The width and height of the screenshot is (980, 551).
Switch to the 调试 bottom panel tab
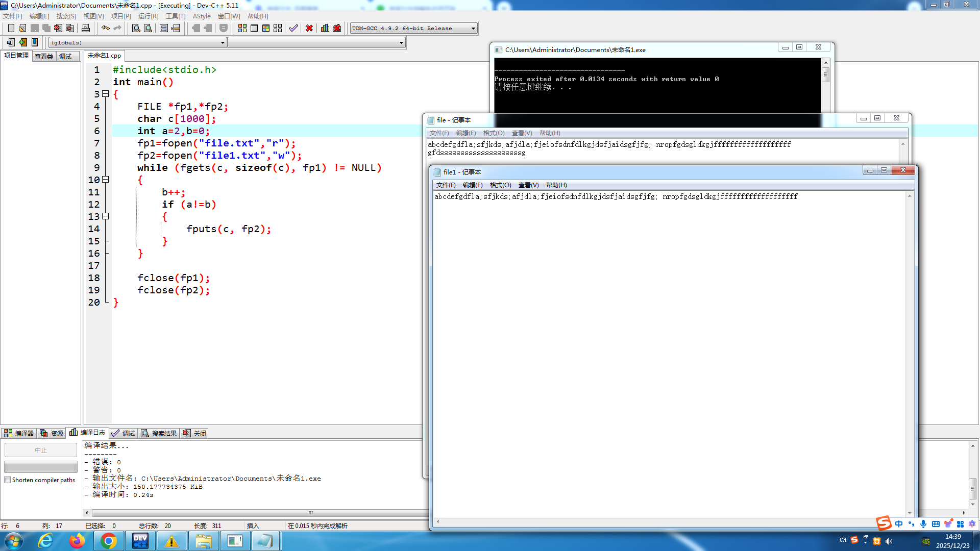[124, 433]
